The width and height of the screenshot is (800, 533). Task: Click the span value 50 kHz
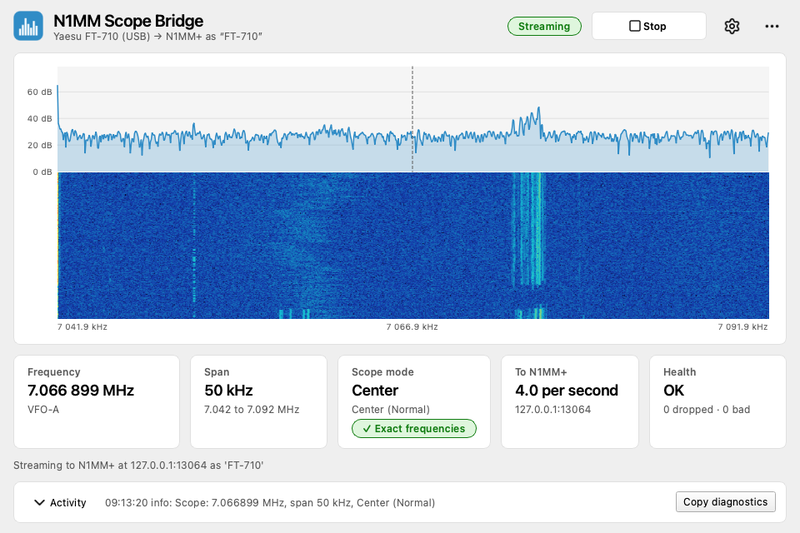pyautogui.click(x=229, y=391)
